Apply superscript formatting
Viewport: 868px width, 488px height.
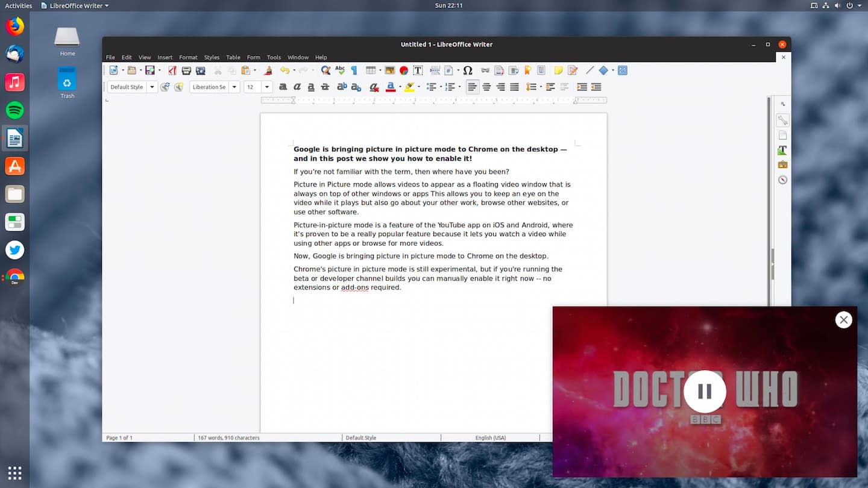(342, 87)
